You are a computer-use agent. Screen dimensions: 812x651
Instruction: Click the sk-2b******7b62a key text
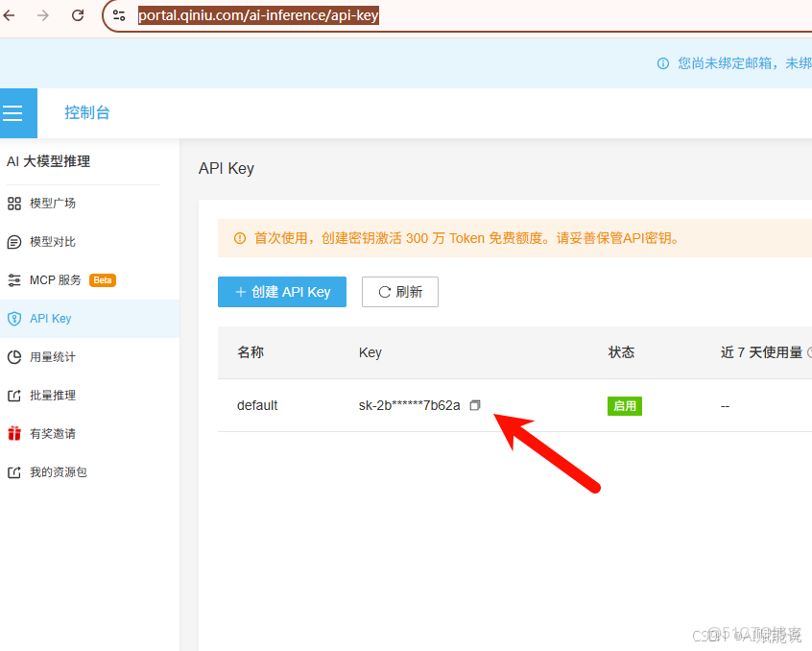coord(410,405)
